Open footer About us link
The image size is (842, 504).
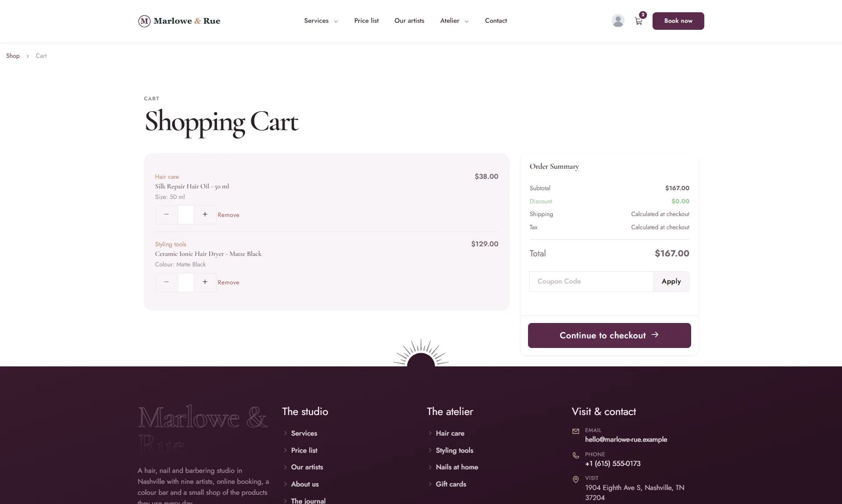tap(305, 484)
